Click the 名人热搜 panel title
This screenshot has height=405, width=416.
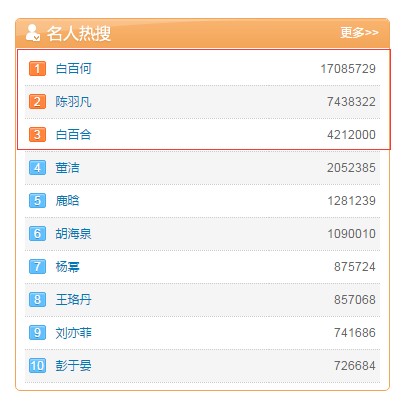(x=79, y=33)
